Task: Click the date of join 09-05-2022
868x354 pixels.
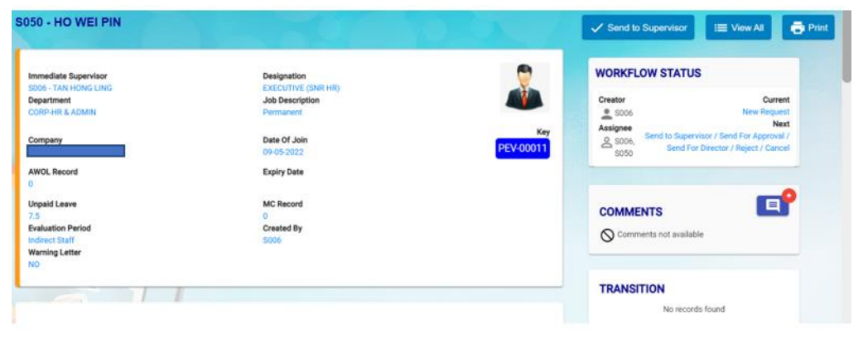Action: (279, 152)
